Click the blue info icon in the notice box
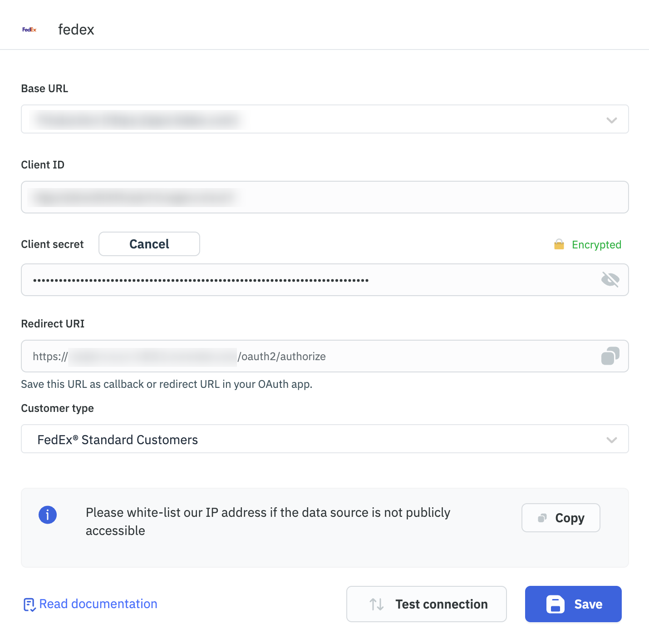 point(47,515)
